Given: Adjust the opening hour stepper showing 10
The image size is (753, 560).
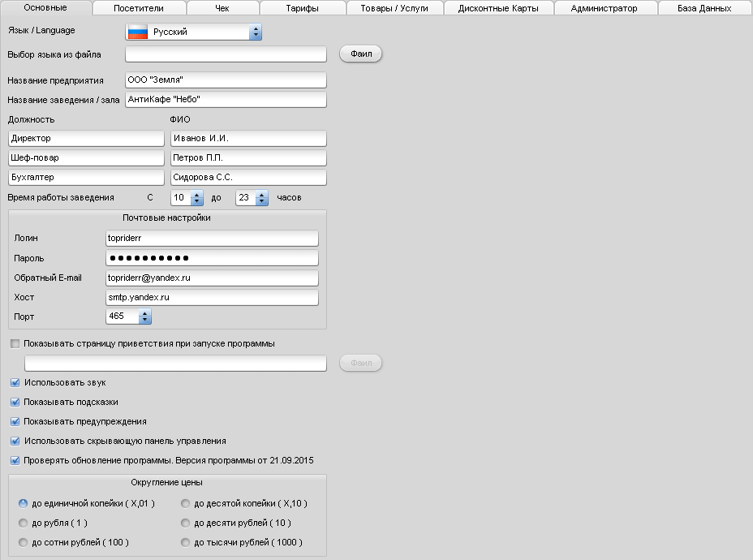Looking at the screenshot, I should (x=196, y=198).
